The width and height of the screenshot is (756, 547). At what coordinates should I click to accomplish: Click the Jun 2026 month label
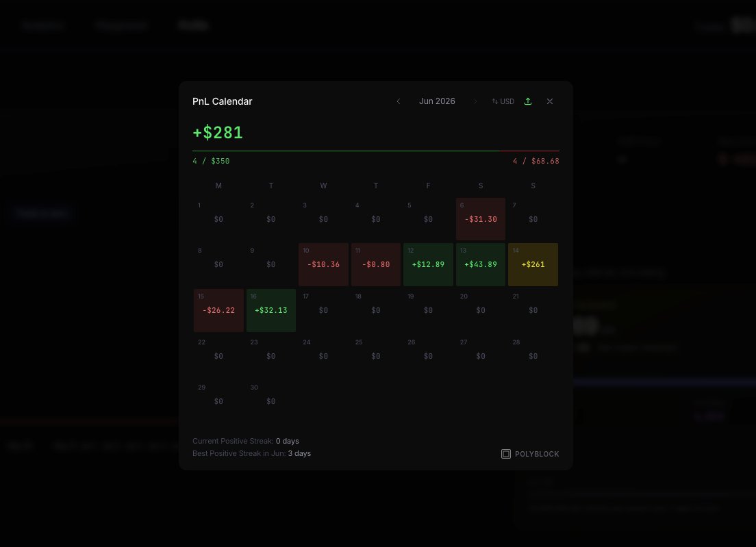tap(437, 101)
